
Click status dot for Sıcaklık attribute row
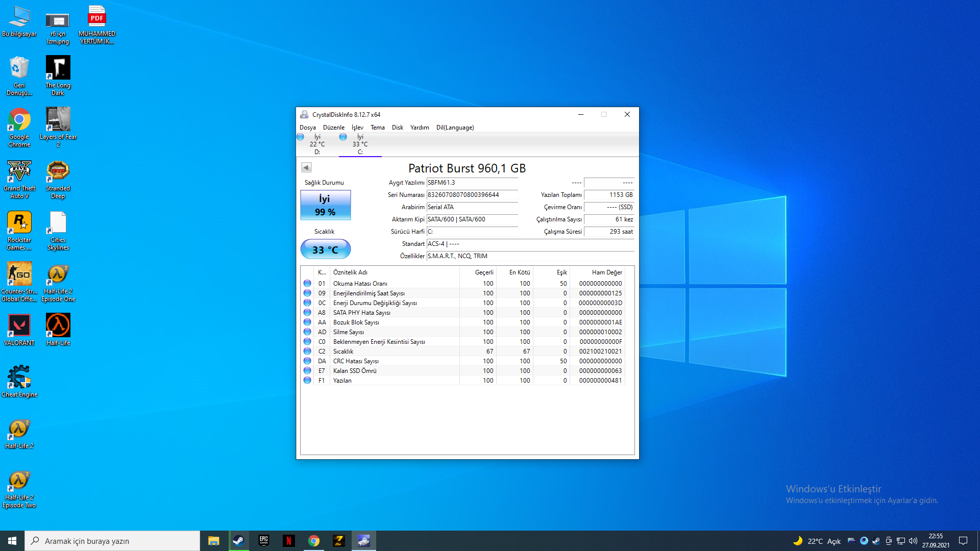pos(307,351)
